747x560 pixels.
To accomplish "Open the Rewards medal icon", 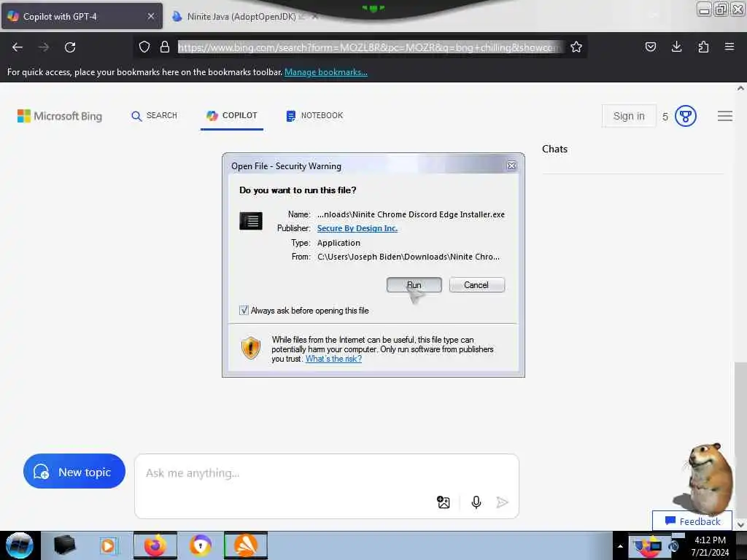I will 686,116.
